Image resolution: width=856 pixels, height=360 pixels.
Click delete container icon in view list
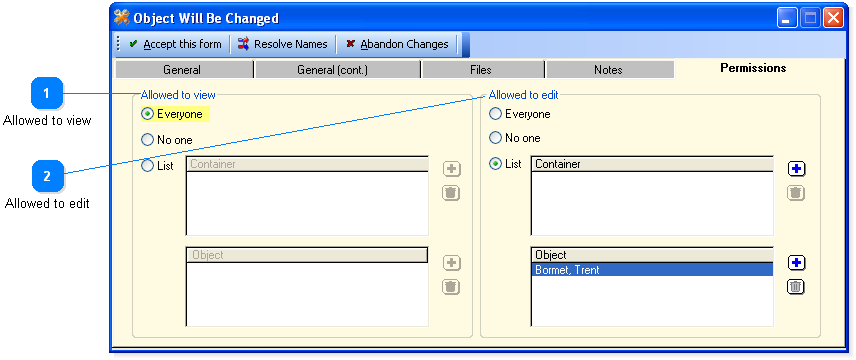point(451,192)
